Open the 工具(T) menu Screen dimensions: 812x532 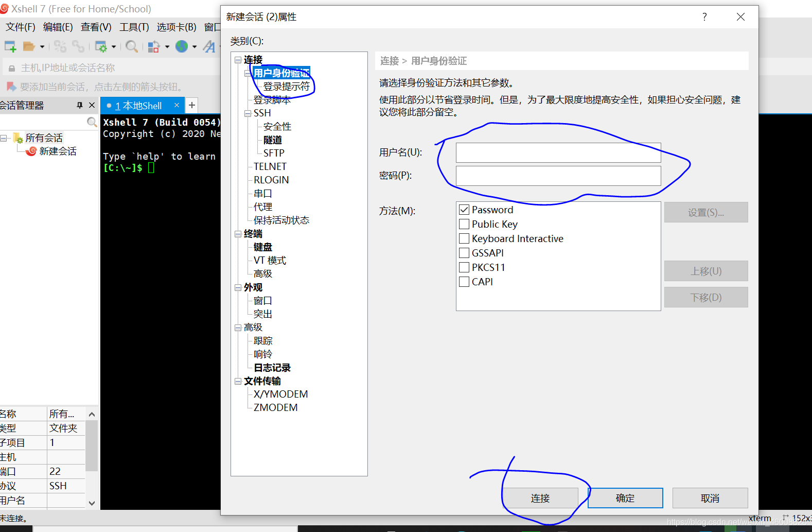click(x=134, y=27)
